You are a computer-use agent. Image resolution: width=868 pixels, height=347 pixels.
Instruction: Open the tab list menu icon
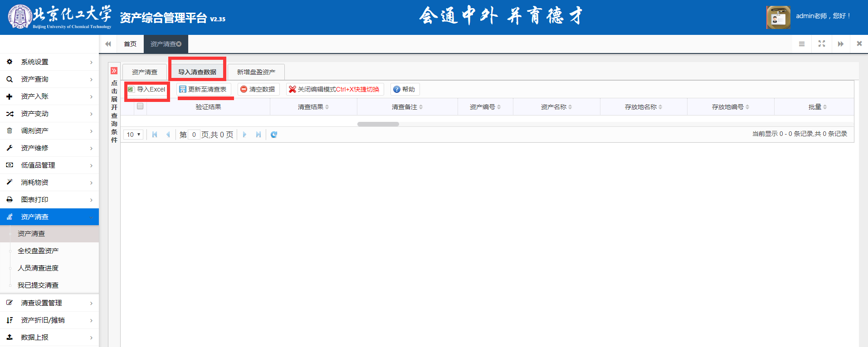802,44
